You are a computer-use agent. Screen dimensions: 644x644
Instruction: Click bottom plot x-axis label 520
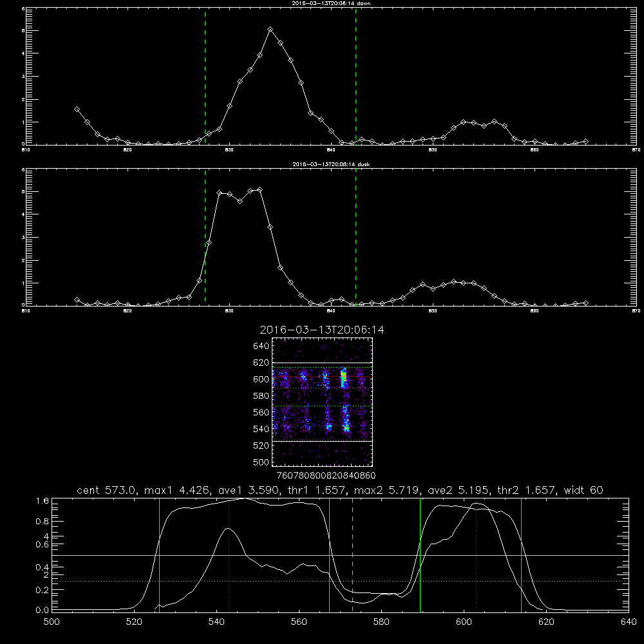[134, 622]
